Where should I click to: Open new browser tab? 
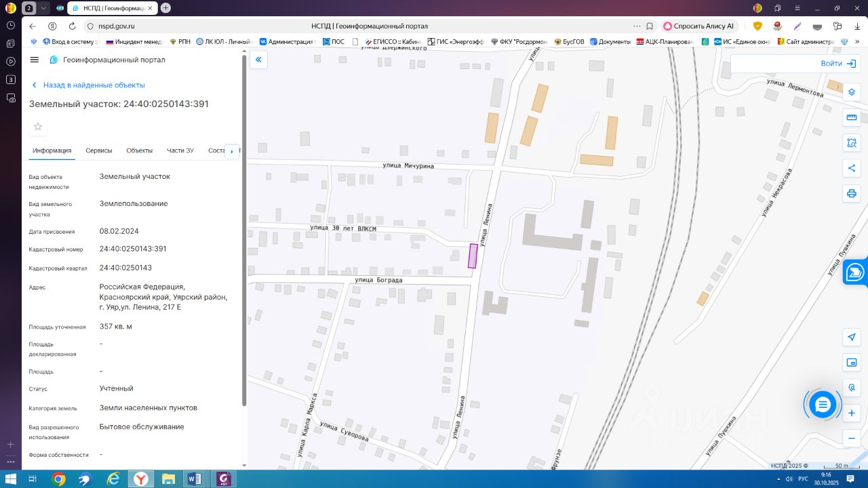[165, 8]
